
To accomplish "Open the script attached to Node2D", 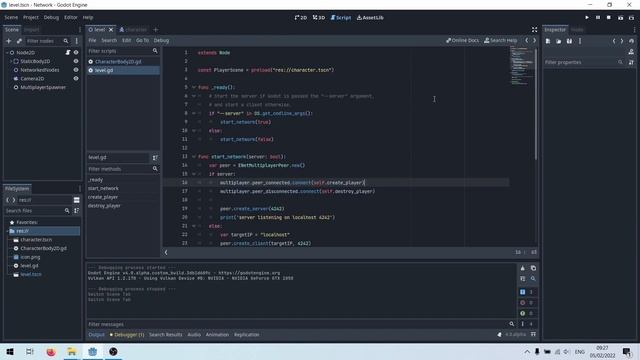I will click(x=68, y=53).
